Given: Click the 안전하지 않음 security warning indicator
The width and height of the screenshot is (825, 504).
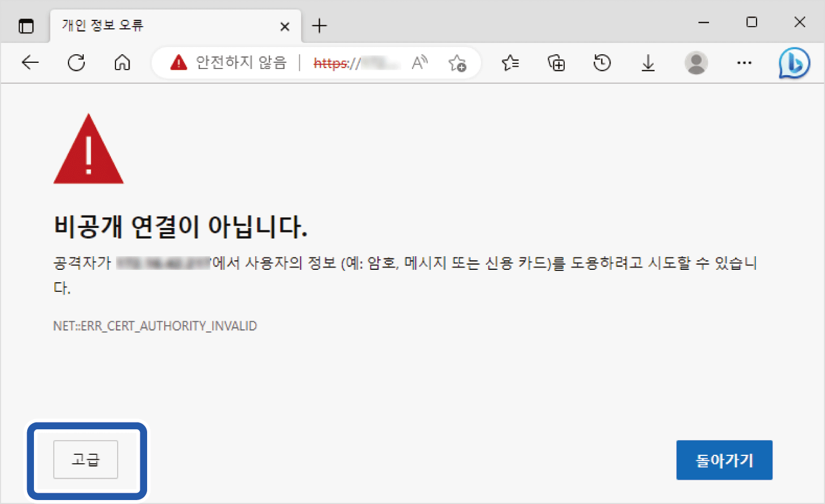Looking at the screenshot, I should pos(229,63).
